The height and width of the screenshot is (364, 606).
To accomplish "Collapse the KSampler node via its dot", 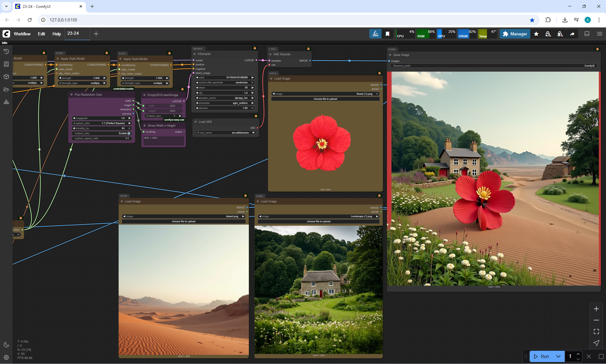I will pos(194,54).
